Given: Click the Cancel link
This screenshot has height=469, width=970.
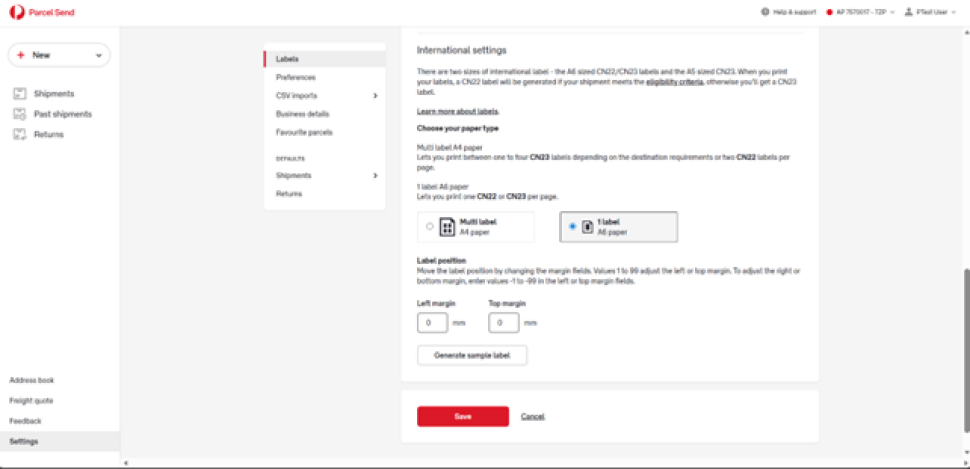Looking at the screenshot, I should (533, 416).
